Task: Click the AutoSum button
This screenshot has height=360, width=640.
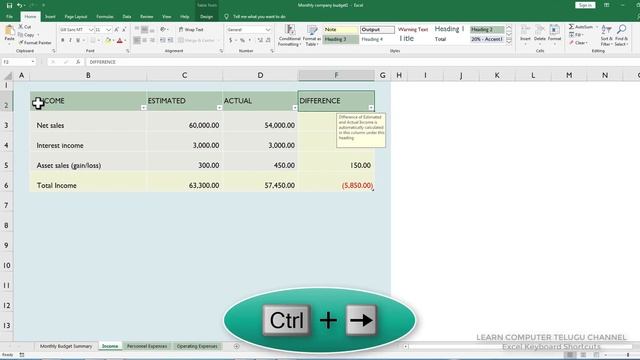Action: tap(581, 27)
